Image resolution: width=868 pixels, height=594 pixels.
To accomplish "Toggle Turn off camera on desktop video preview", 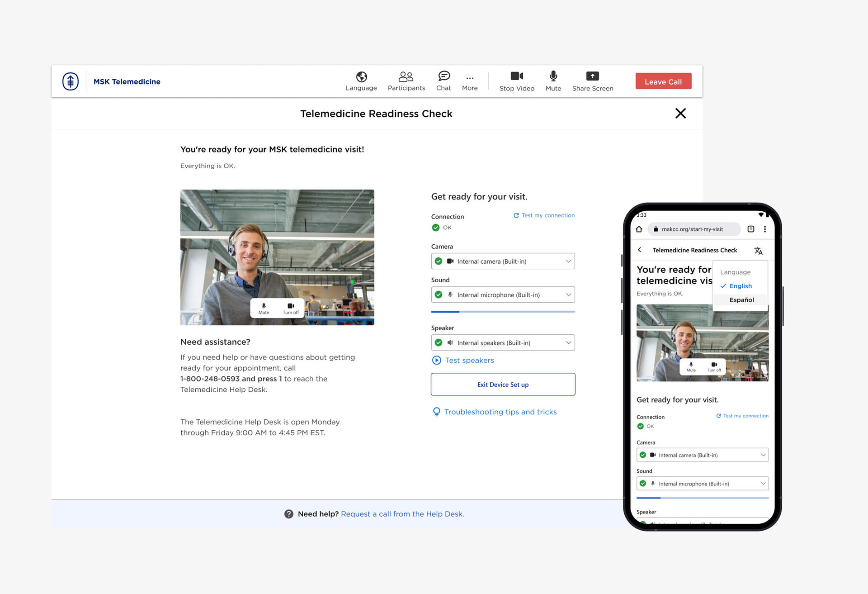I will point(291,308).
